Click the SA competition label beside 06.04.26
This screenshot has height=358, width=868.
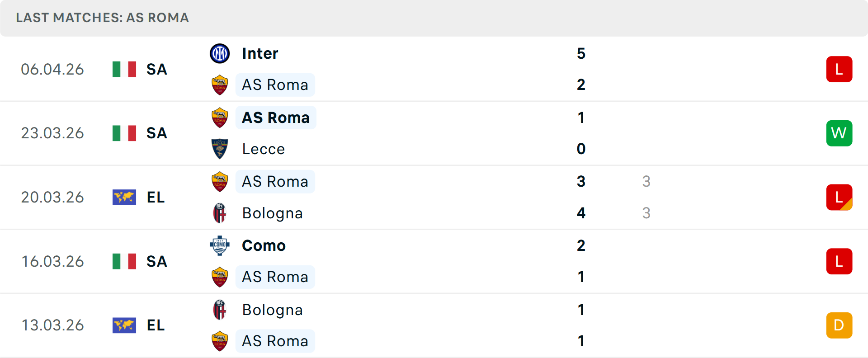(156, 69)
